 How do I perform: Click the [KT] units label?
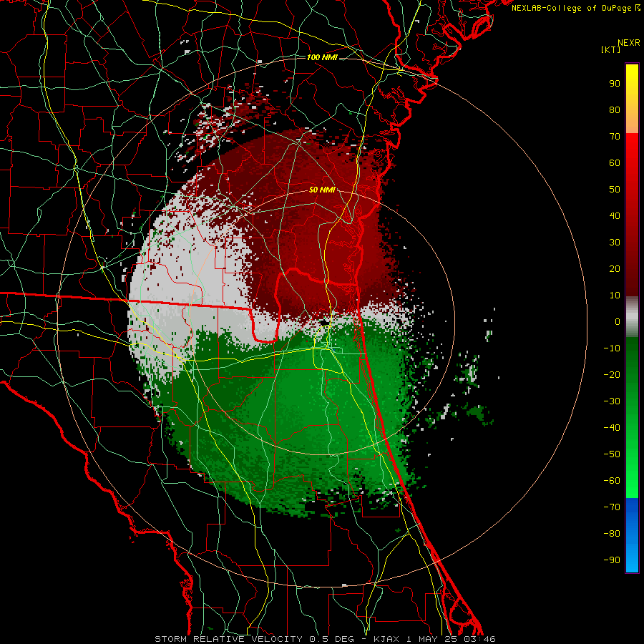[x=610, y=49]
